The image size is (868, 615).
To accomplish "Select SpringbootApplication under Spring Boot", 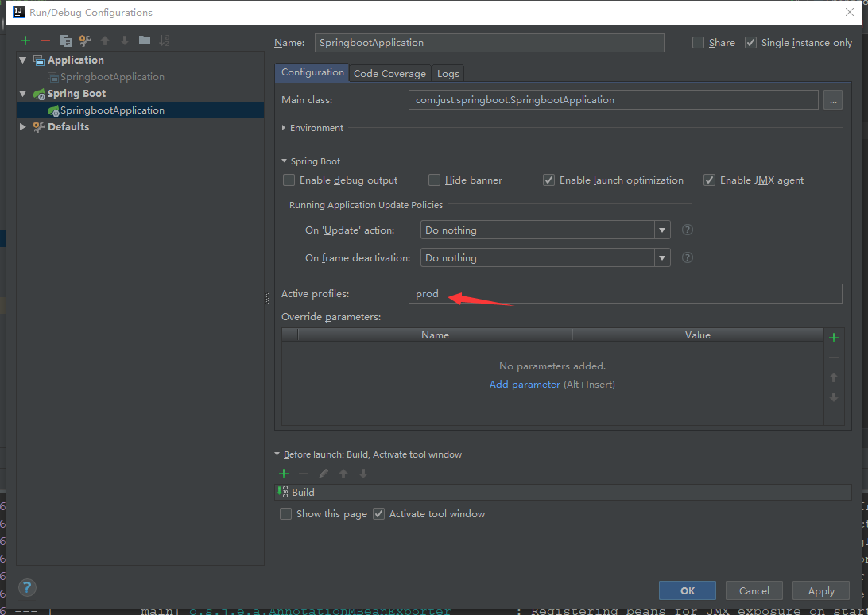I will click(x=112, y=110).
